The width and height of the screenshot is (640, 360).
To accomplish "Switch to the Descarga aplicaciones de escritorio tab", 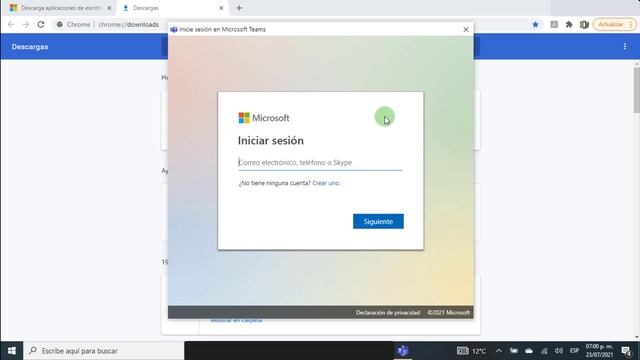I will click(60, 8).
